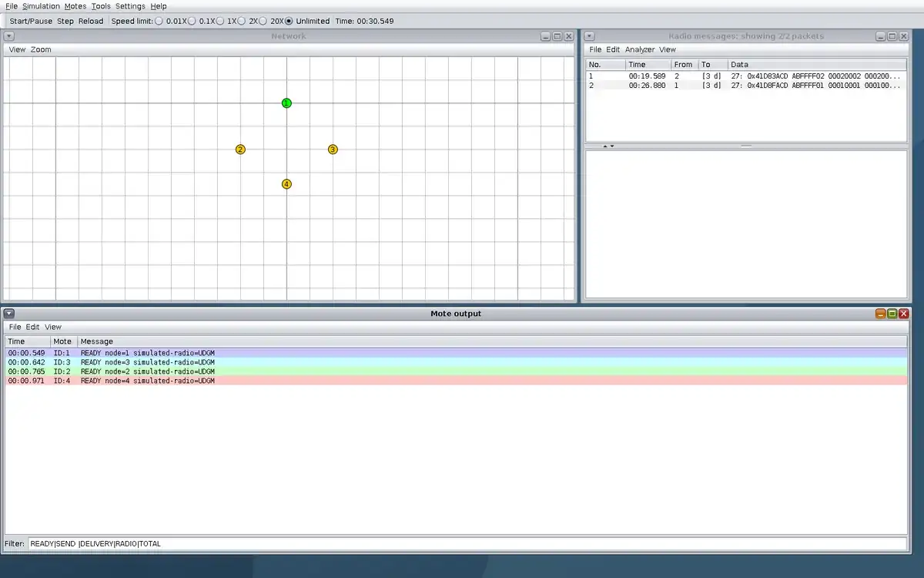Select the READY node=4 log row
Viewport: 924px width, 578px height.
(x=457, y=381)
